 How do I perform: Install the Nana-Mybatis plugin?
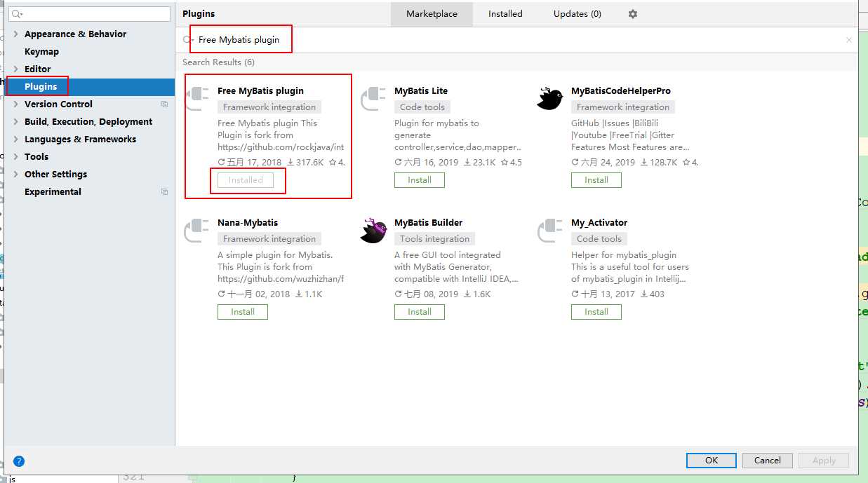pos(243,312)
